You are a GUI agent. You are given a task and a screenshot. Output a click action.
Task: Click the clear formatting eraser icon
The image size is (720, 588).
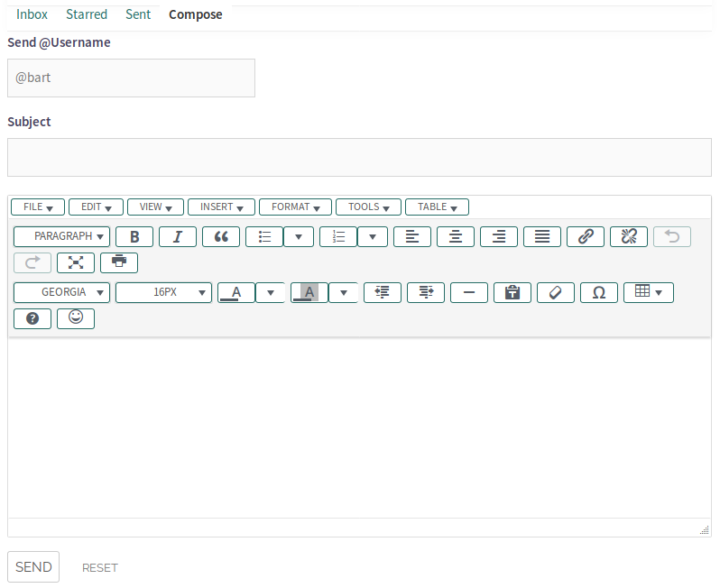pyautogui.click(x=556, y=292)
